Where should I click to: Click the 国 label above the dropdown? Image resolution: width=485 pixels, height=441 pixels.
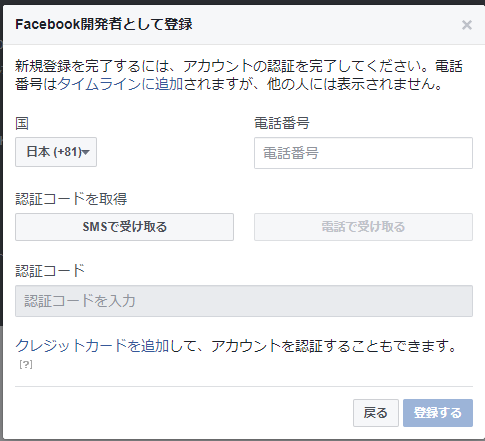[22, 123]
